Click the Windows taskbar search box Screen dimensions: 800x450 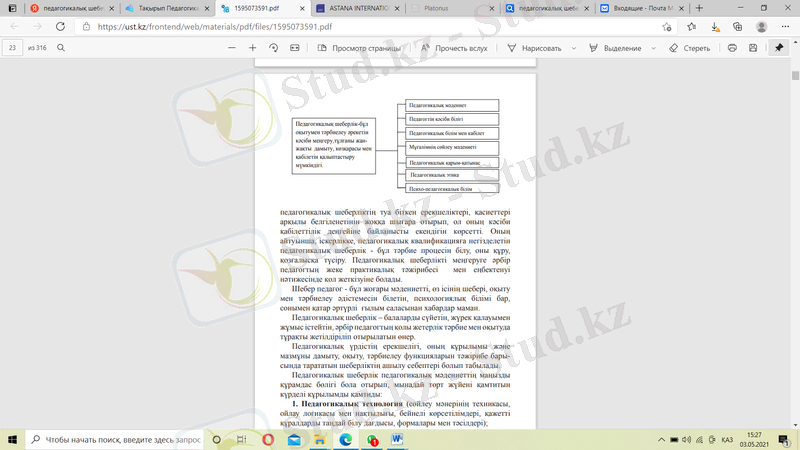click(x=115, y=439)
